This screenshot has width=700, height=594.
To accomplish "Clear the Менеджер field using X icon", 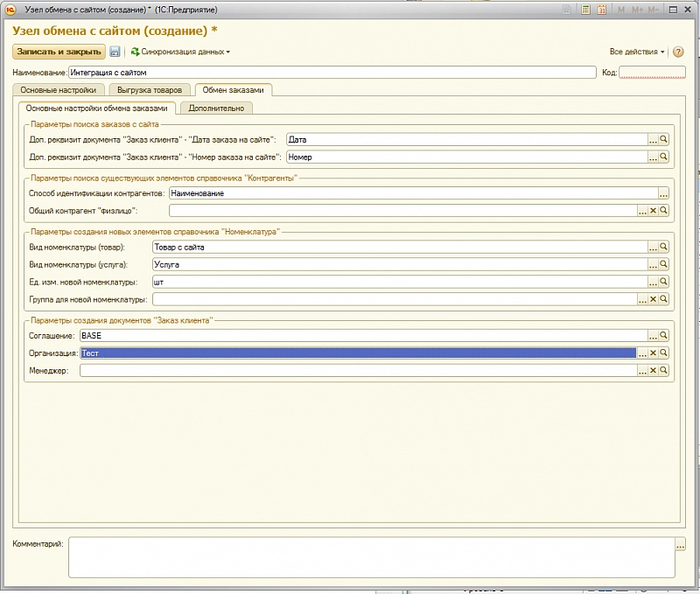I will [653, 370].
